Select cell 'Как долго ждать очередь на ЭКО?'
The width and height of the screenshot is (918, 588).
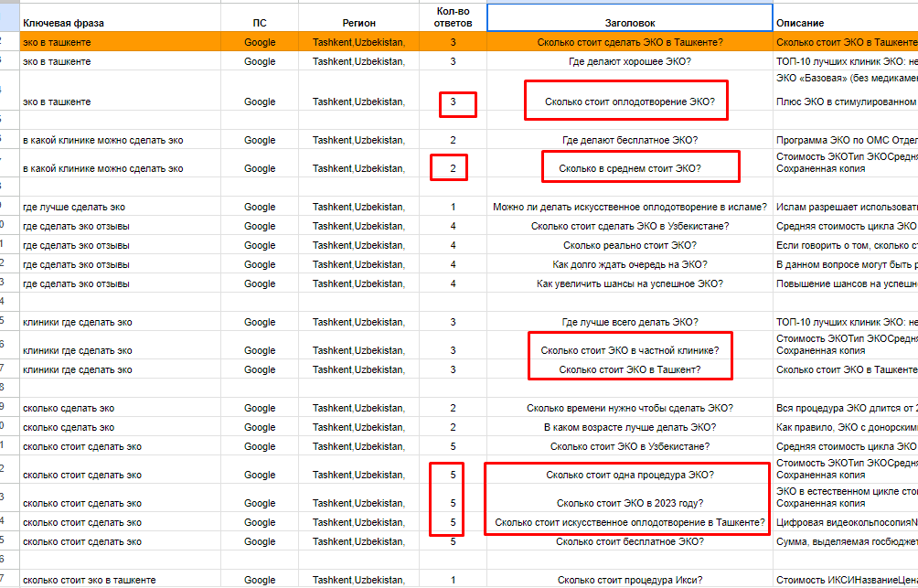coord(630,264)
